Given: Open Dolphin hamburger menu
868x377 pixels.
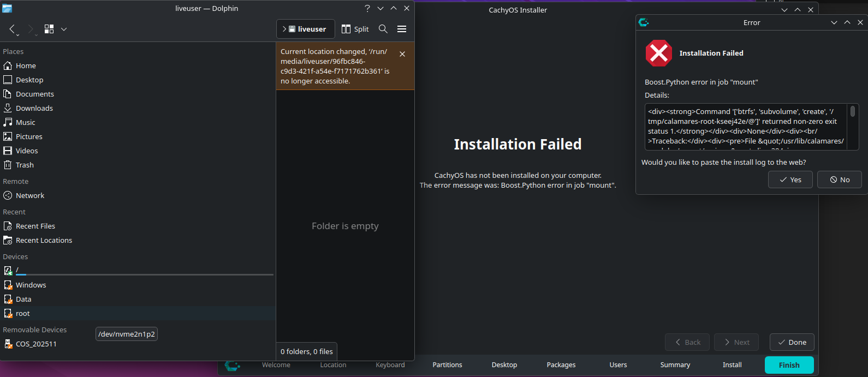Looking at the screenshot, I should tap(402, 29).
